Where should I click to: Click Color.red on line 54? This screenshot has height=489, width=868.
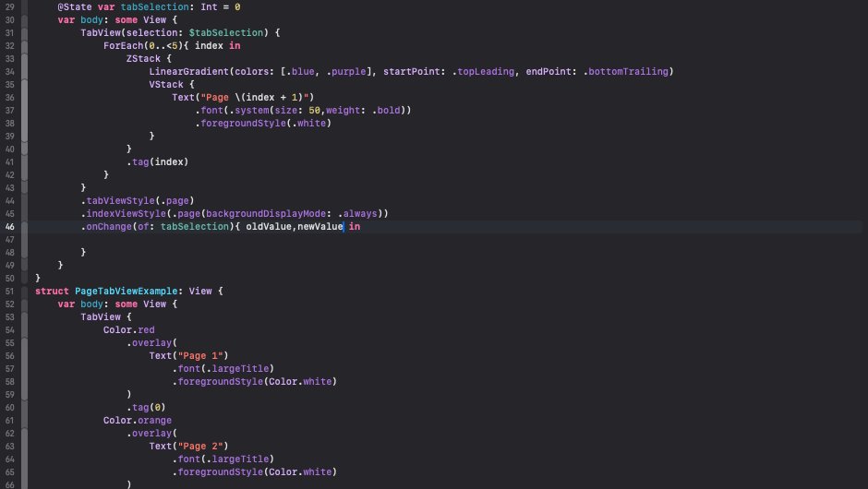128,329
